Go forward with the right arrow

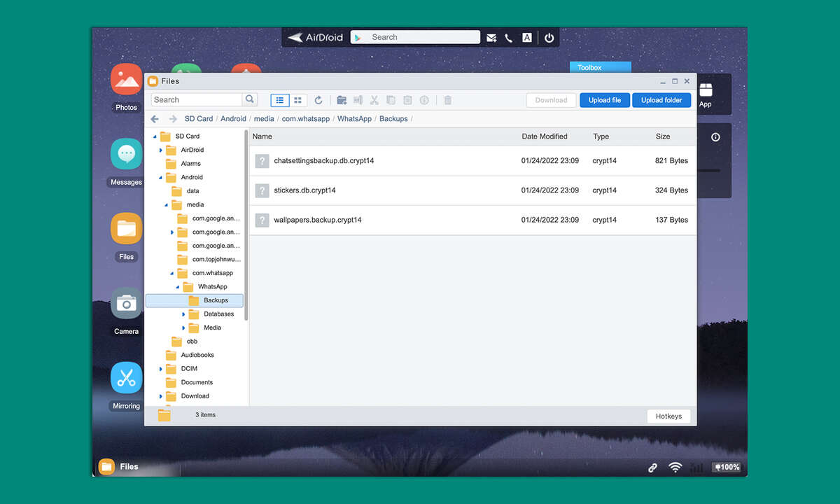(173, 119)
